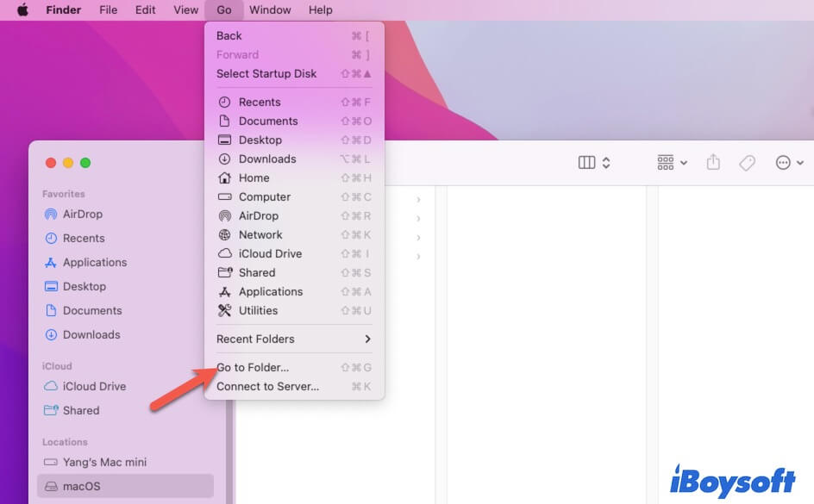
Task: Choose Select Startup Disk menu entry
Action: pyautogui.click(x=294, y=73)
